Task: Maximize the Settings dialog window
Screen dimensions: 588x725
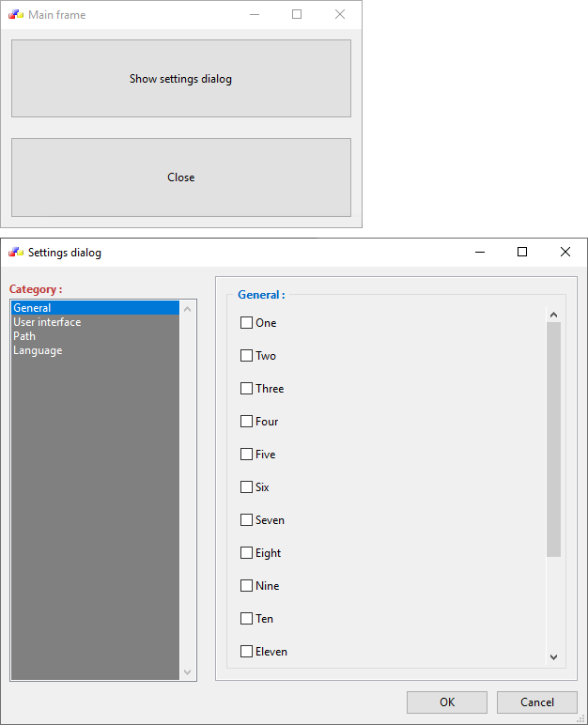Action: point(522,252)
